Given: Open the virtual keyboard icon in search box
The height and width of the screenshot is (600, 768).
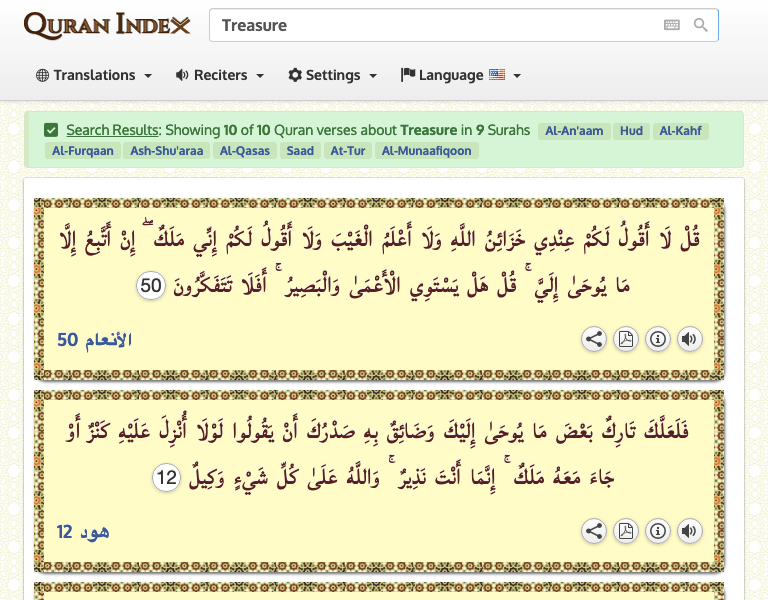Looking at the screenshot, I should 672,25.
